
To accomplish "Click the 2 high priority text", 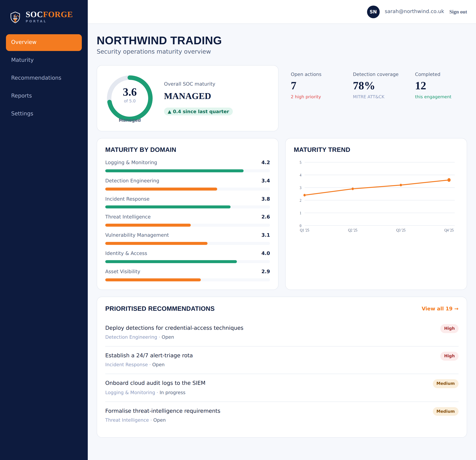I will click(x=306, y=97).
